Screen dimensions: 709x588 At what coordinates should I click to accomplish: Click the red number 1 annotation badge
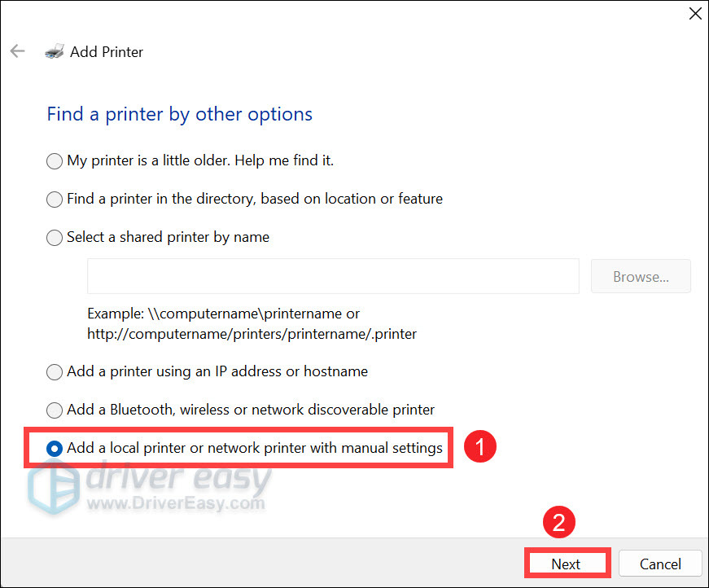click(479, 447)
